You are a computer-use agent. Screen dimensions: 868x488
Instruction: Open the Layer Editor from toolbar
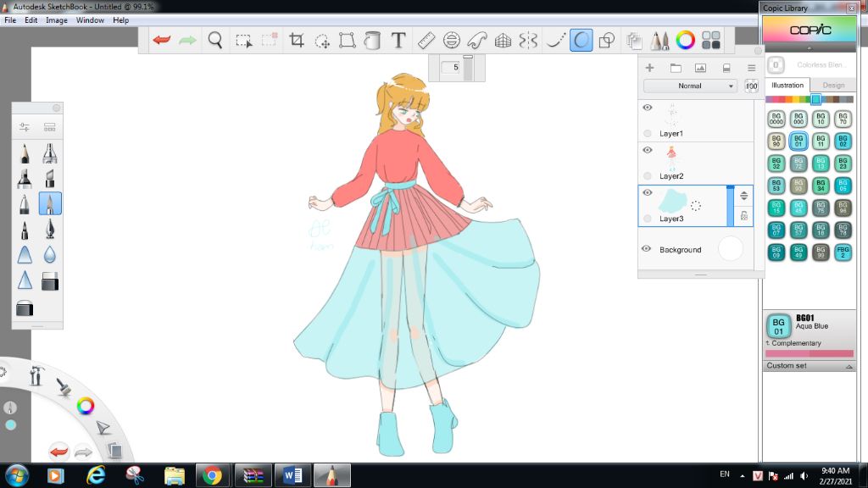(634, 41)
